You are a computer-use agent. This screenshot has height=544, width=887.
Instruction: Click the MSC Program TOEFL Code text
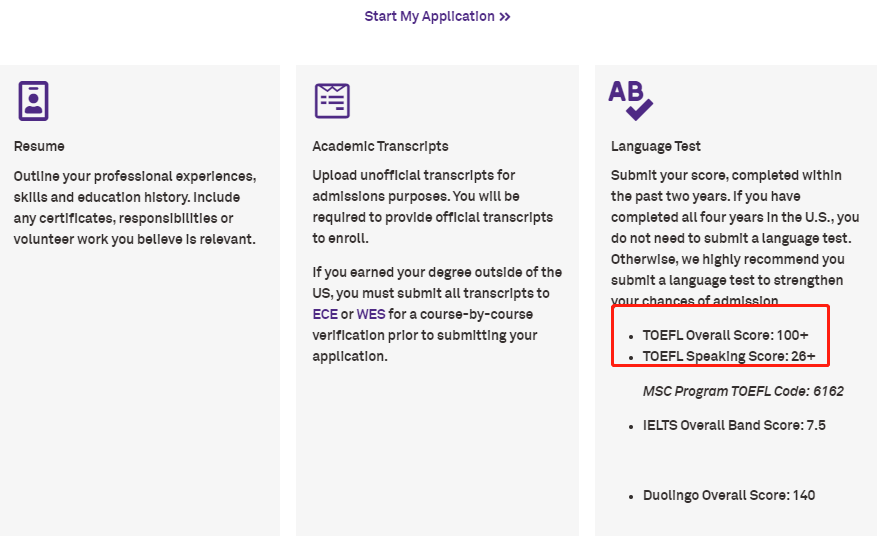click(x=743, y=391)
